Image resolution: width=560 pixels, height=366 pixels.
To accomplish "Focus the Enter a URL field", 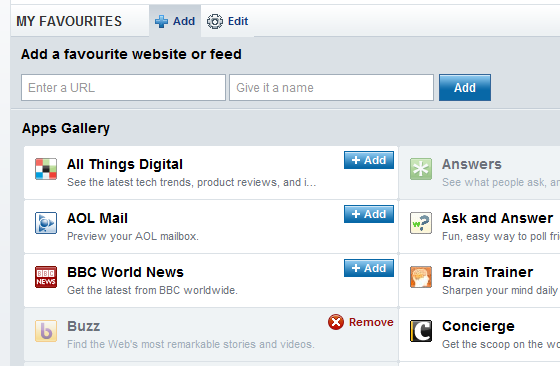I will pos(123,87).
